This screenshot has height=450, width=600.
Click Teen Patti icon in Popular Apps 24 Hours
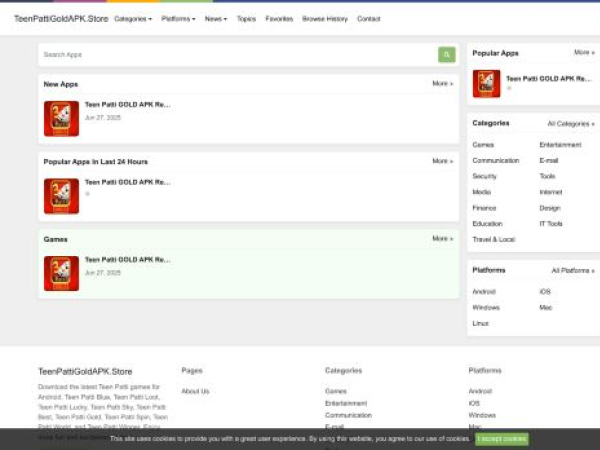(x=61, y=196)
